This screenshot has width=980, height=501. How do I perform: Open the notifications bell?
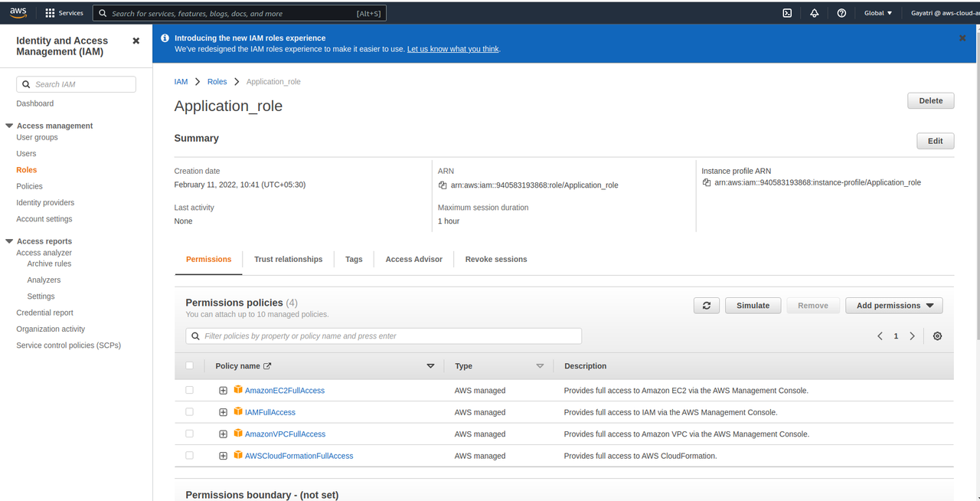815,13
